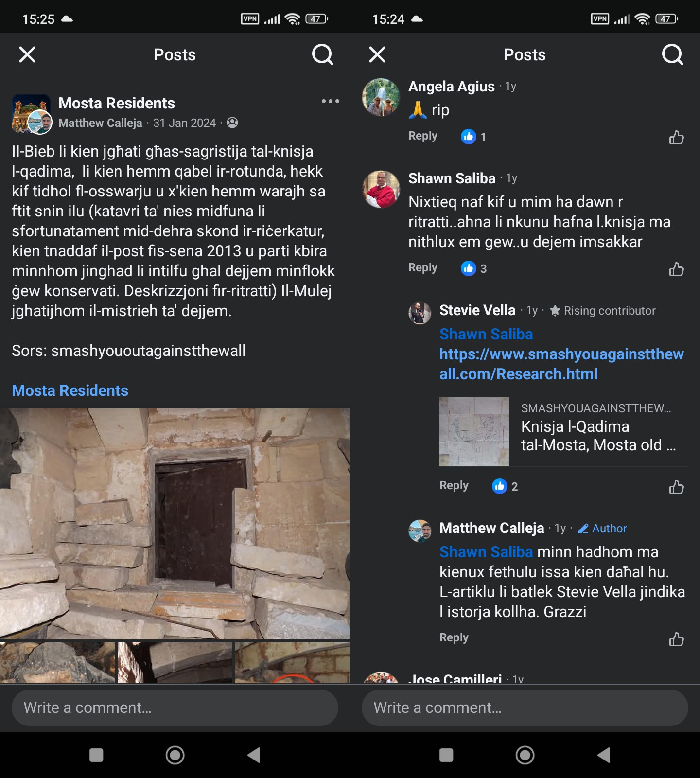This screenshot has width=700, height=778.
Task: Open Stevie Vella's profile picture
Action: 420,313
